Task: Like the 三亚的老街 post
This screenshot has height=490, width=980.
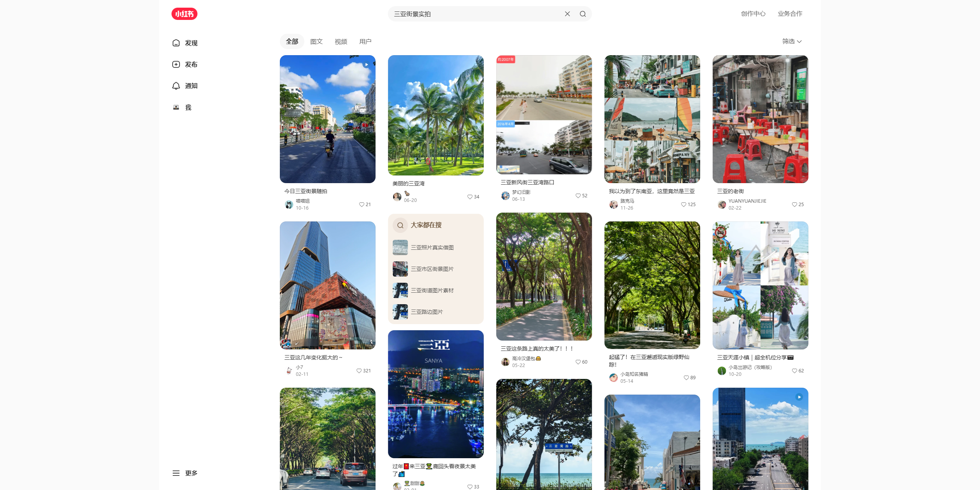Action: tap(795, 204)
